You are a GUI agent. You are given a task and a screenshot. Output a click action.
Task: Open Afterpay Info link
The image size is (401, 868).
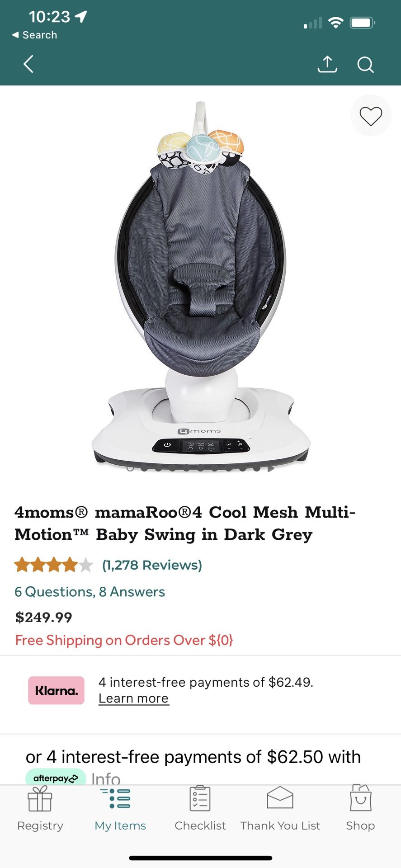pyautogui.click(x=106, y=778)
